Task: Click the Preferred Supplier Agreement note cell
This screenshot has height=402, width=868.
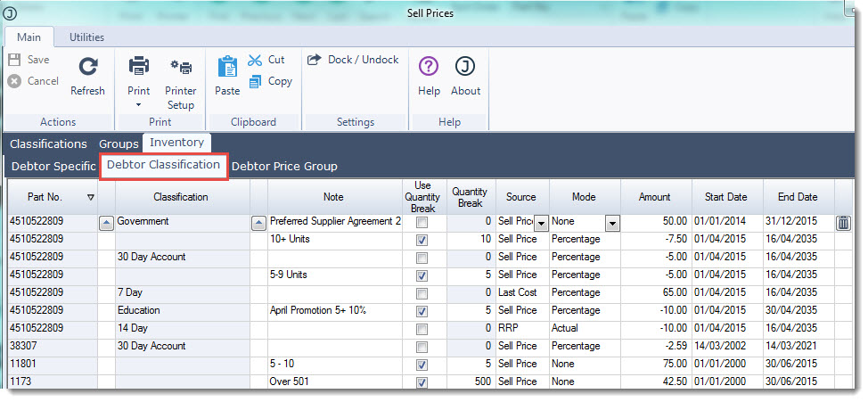Action: [x=335, y=222]
